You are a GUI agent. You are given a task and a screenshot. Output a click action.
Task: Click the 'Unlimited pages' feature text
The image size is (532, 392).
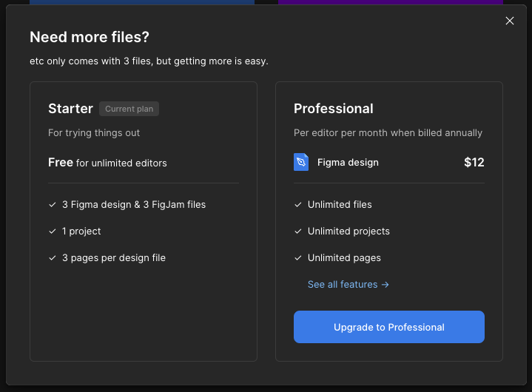pyautogui.click(x=344, y=257)
